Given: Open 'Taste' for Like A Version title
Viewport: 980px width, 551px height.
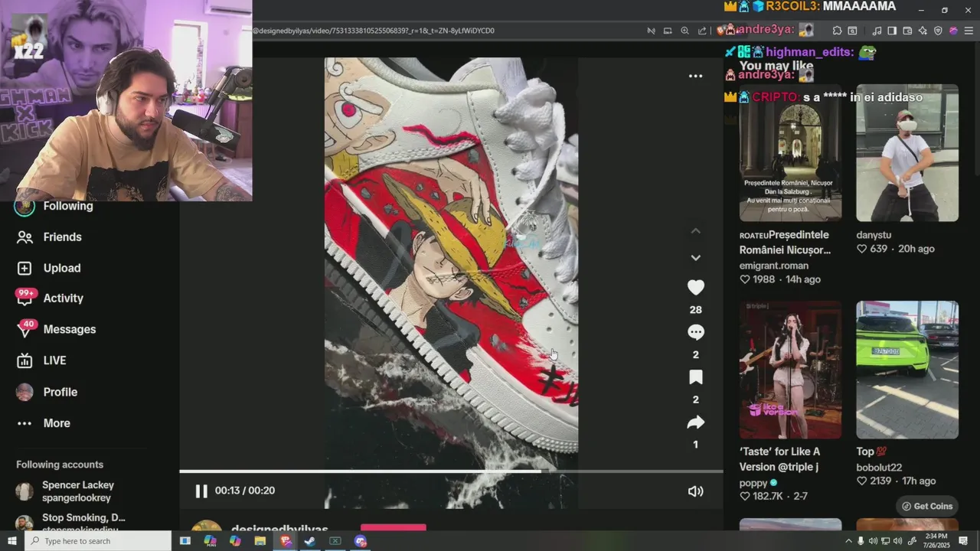Looking at the screenshot, I should tap(779, 459).
